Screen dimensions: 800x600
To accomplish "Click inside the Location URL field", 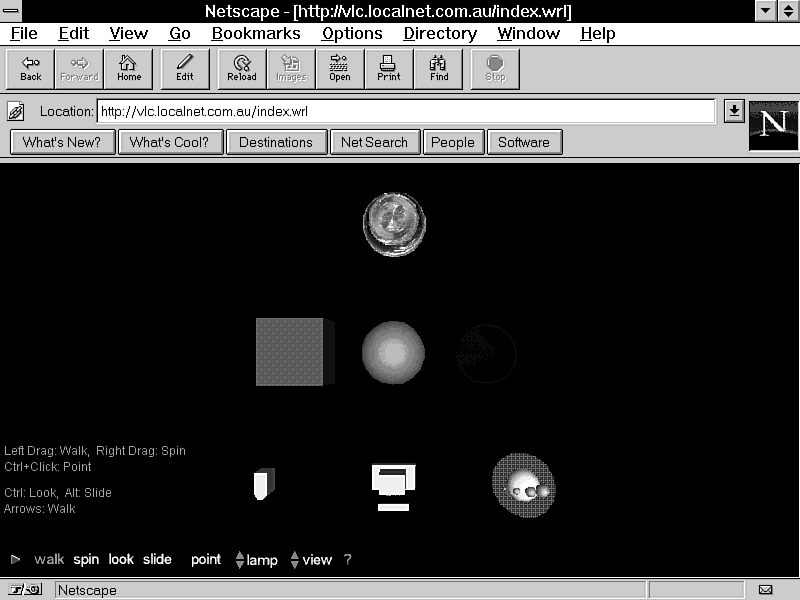I will click(x=405, y=111).
